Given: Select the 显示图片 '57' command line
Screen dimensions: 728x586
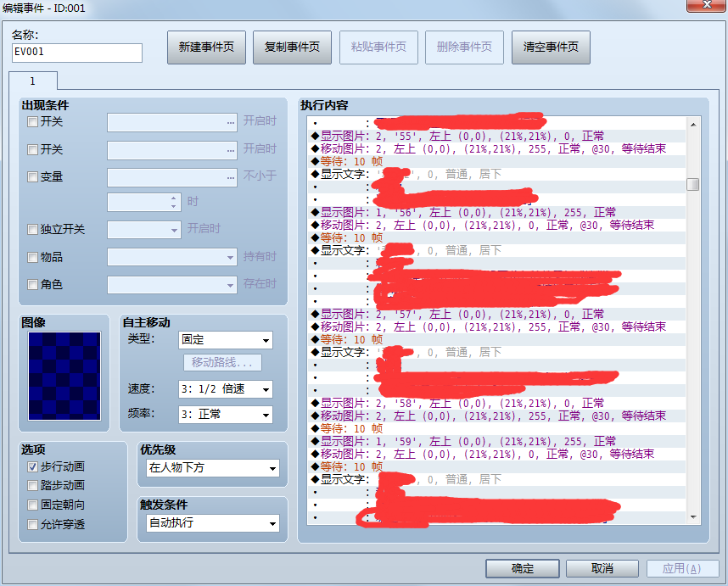Looking at the screenshot, I should pos(496,314).
